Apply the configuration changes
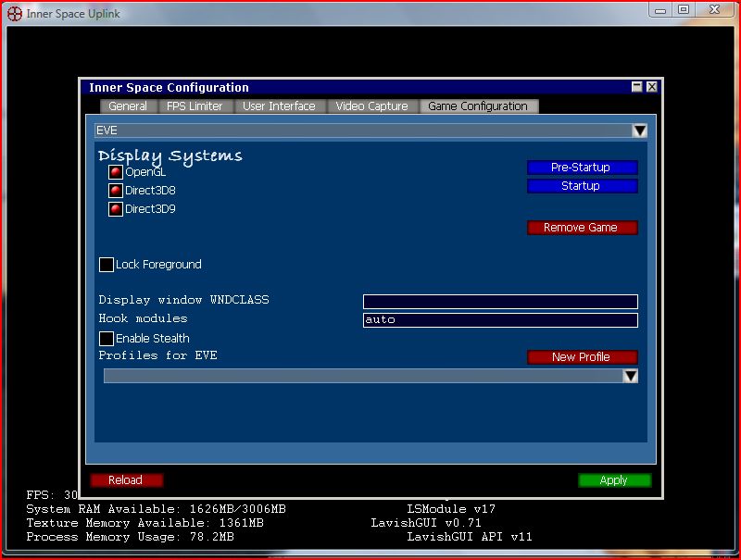Screen dimensions: 741x560 point(614,479)
